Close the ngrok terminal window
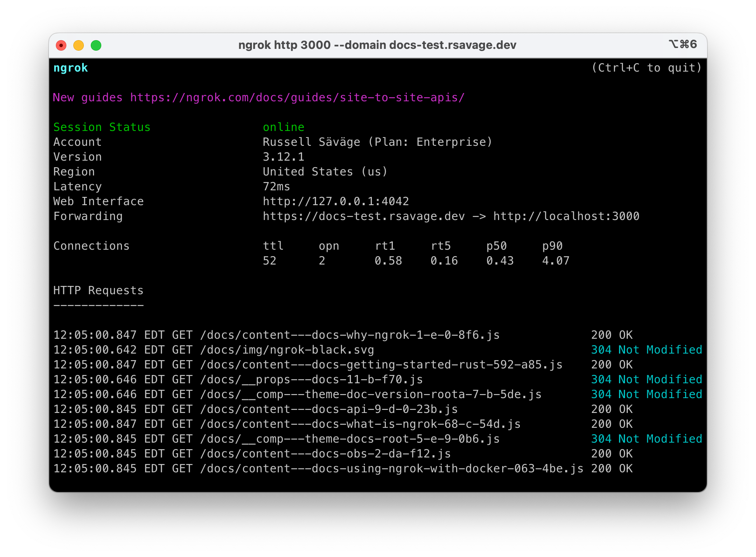756x557 pixels. coord(61,45)
